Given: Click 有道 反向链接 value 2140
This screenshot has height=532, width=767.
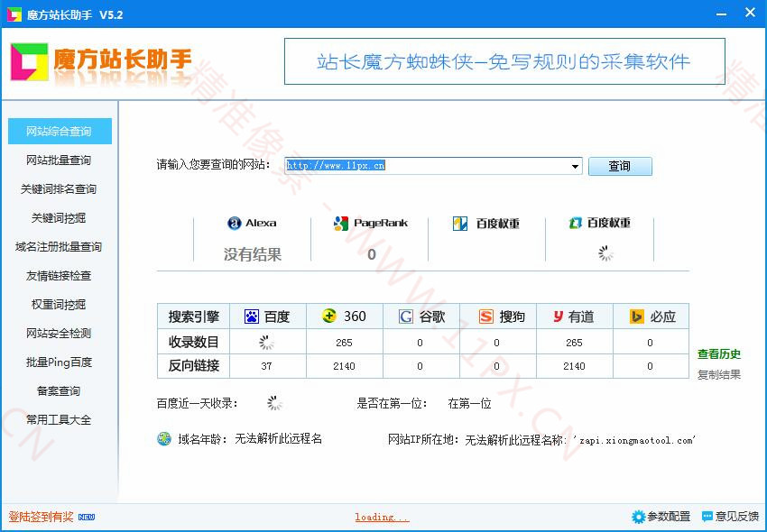Looking at the screenshot, I should pos(574,366).
